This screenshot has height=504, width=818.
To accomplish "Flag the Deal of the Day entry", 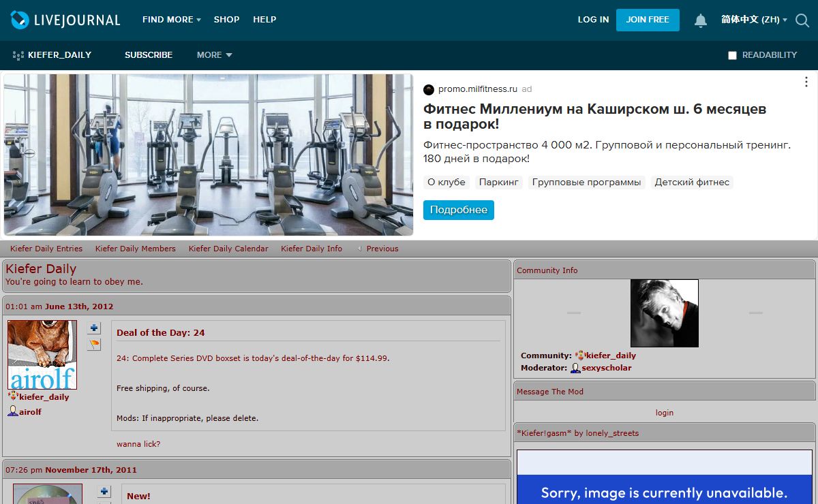I will (x=94, y=345).
